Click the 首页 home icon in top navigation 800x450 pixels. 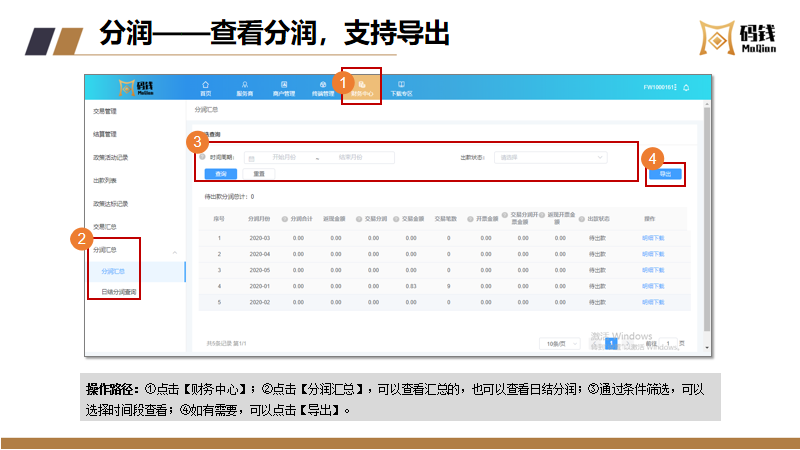206,87
